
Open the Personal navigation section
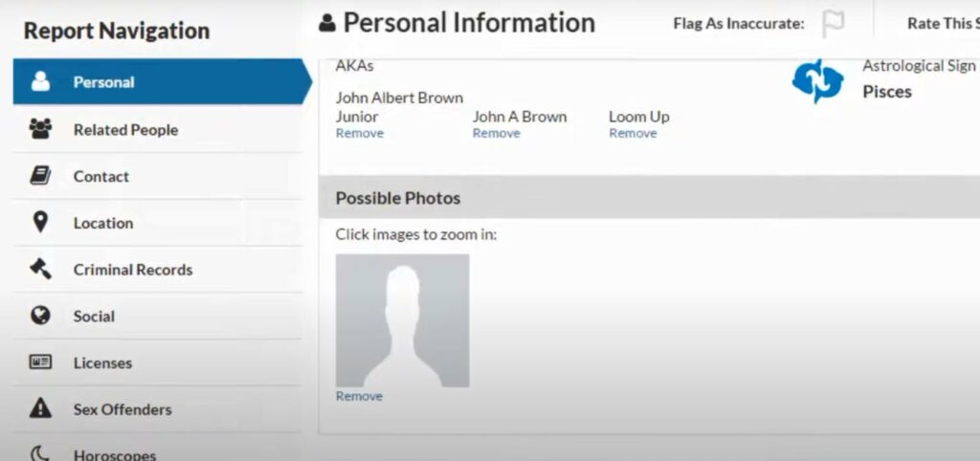pyautogui.click(x=161, y=82)
